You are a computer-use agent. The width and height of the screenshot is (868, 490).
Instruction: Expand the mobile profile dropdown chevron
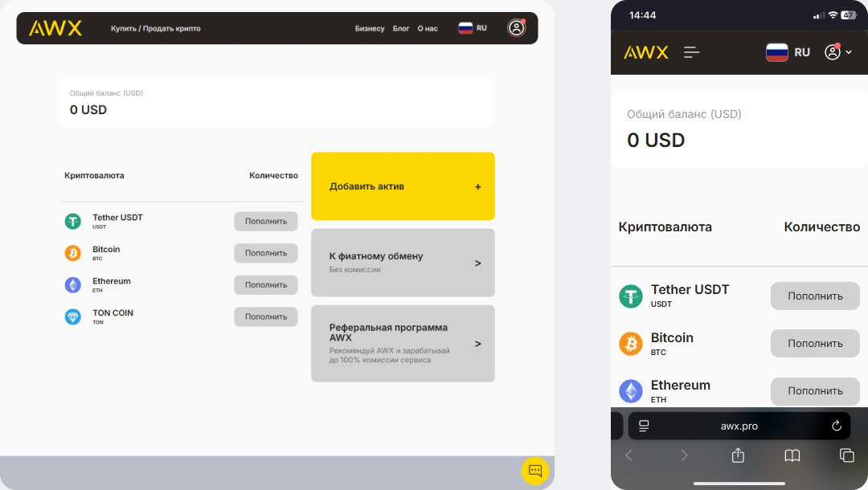[x=849, y=53]
